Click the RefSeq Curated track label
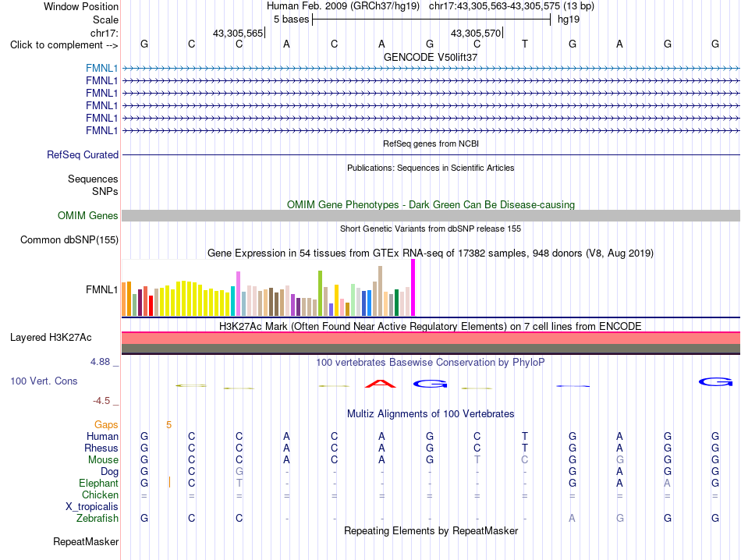Viewport: 741px width, 560px height. point(83,154)
